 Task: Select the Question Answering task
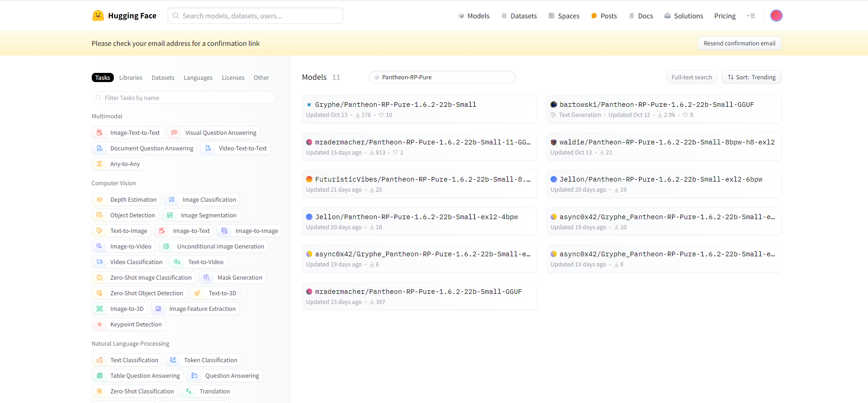coord(225,376)
